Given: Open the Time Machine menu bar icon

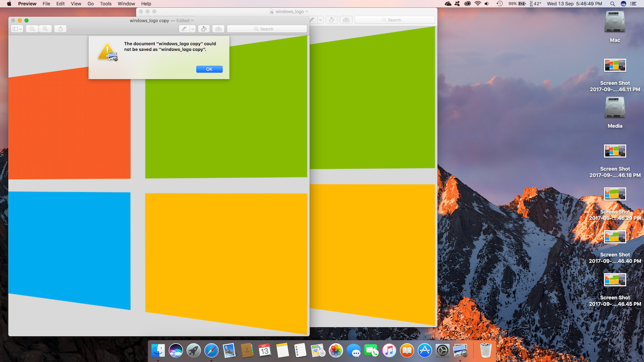Looking at the screenshot, I should pyautogui.click(x=500, y=4).
